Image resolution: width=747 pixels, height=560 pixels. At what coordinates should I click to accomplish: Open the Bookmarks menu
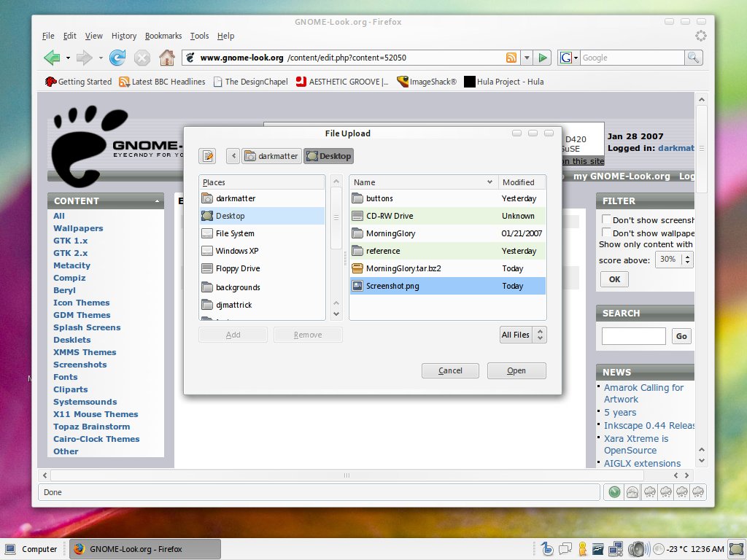163,36
